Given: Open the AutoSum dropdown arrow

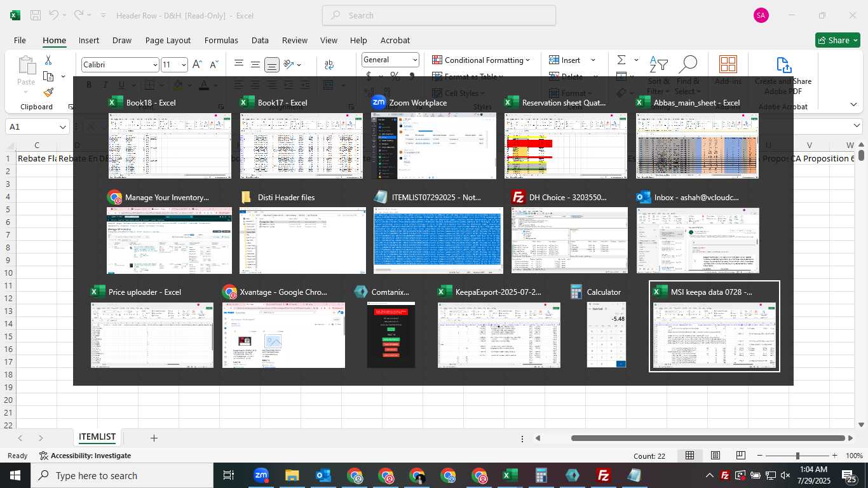Looking at the screenshot, I should click(637, 60).
